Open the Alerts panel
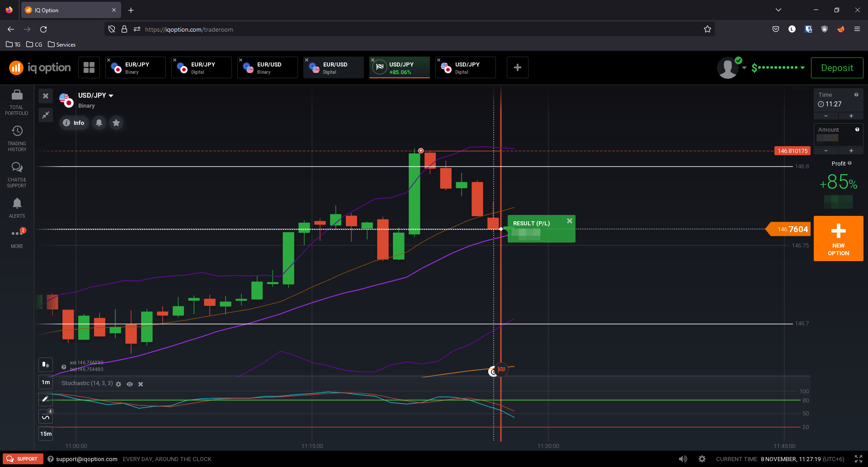This screenshot has height=467, width=868. click(x=17, y=208)
